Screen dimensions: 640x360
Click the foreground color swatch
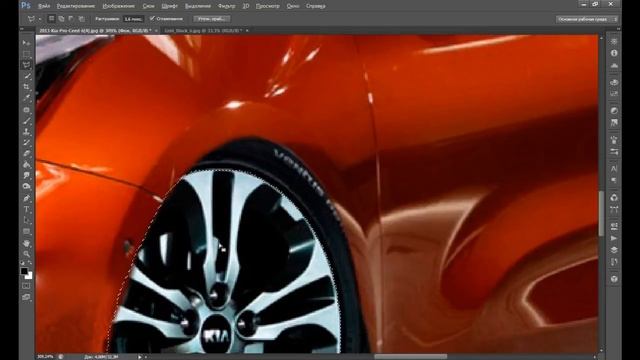[24, 271]
